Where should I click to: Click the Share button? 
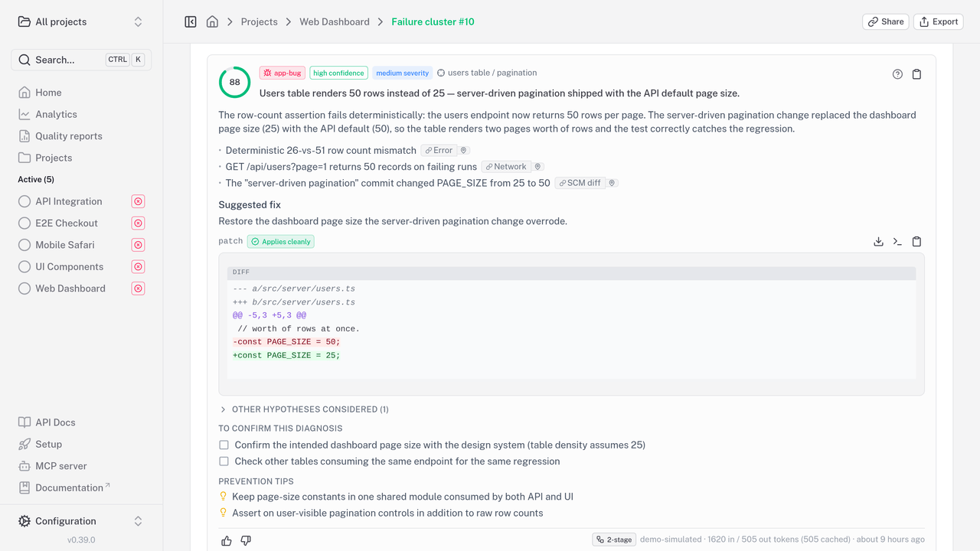pyautogui.click(x=885, y=21)
